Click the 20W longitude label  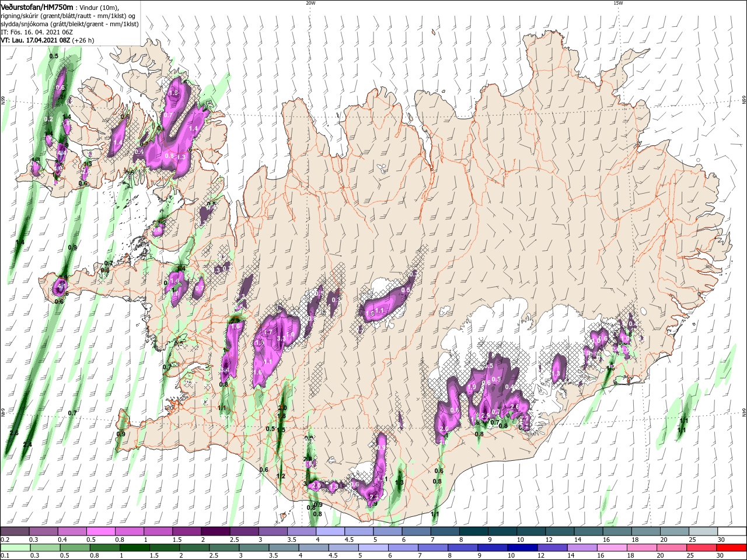pos(310,3)
